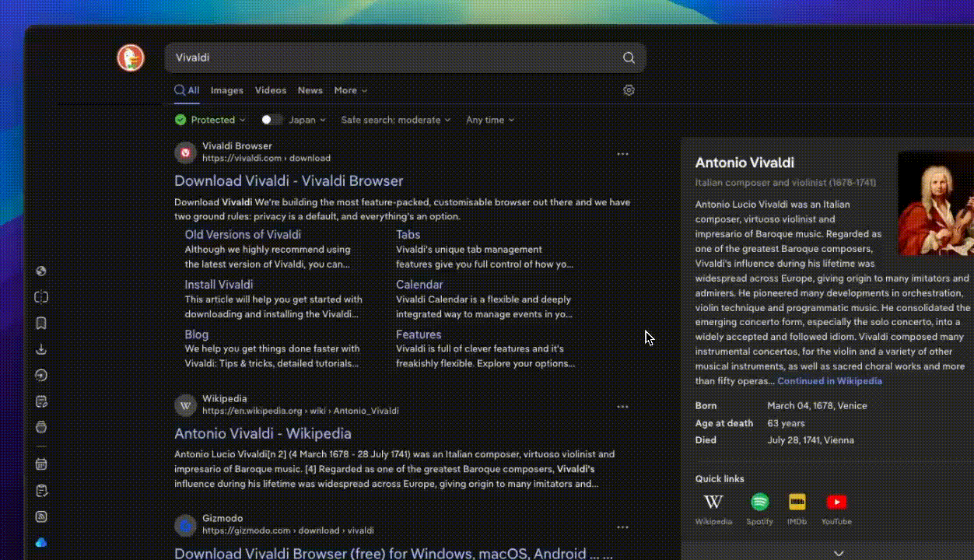Open the Any time filter dropdown
Viewport: 974px width, 560px height.
490,120
